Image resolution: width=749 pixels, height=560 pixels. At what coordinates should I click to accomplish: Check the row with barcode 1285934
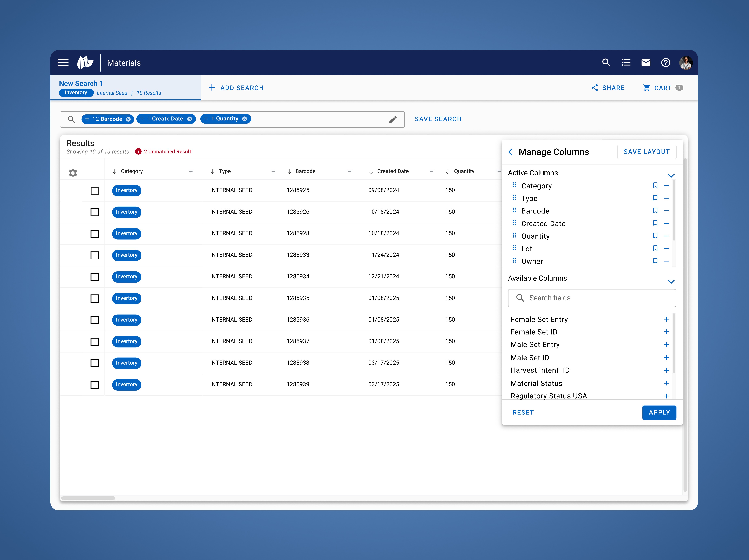pos(94,277)
